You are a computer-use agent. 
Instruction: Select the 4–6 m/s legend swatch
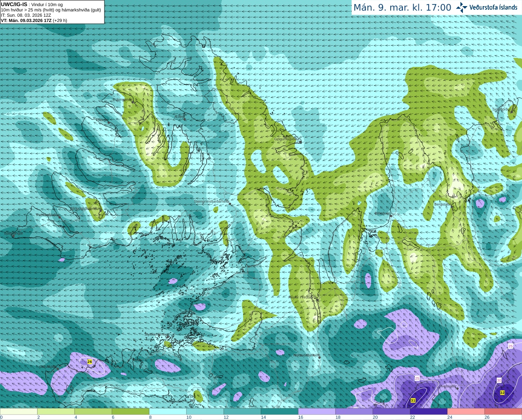[x=93, y=411]
